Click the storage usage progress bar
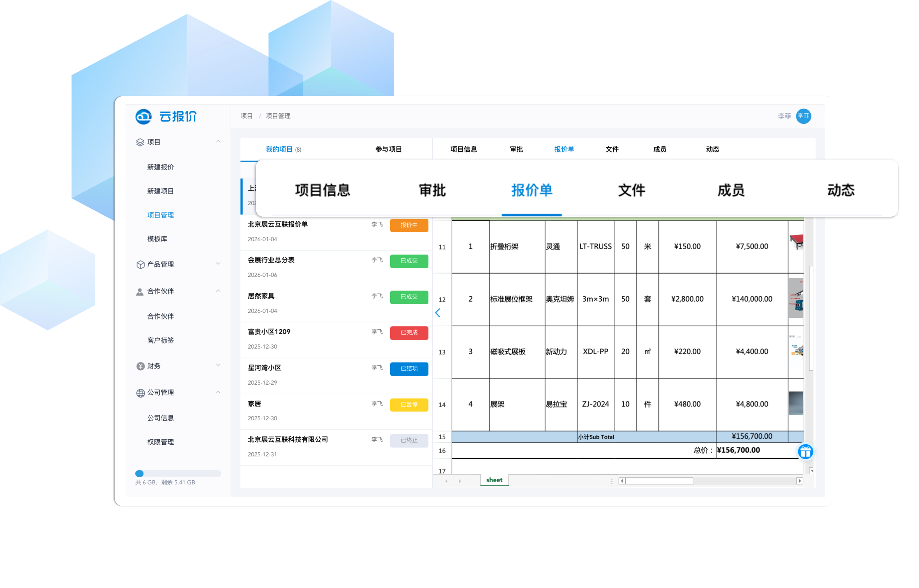Screen dimensions: 919x588 (x=178, y=473)
